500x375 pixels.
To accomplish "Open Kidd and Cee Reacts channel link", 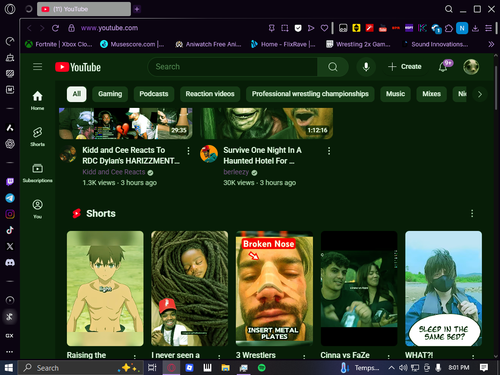I will pos(114,172).
